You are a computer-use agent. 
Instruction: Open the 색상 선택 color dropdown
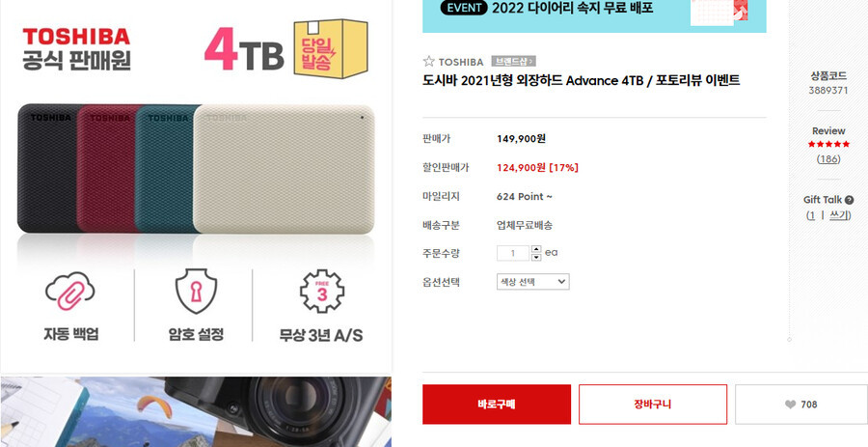[532, 281]
